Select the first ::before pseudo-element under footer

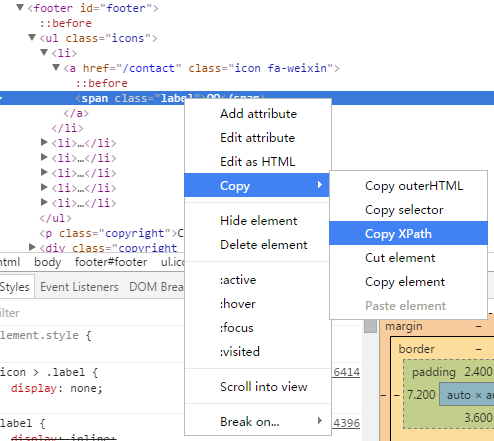point(66,23)
